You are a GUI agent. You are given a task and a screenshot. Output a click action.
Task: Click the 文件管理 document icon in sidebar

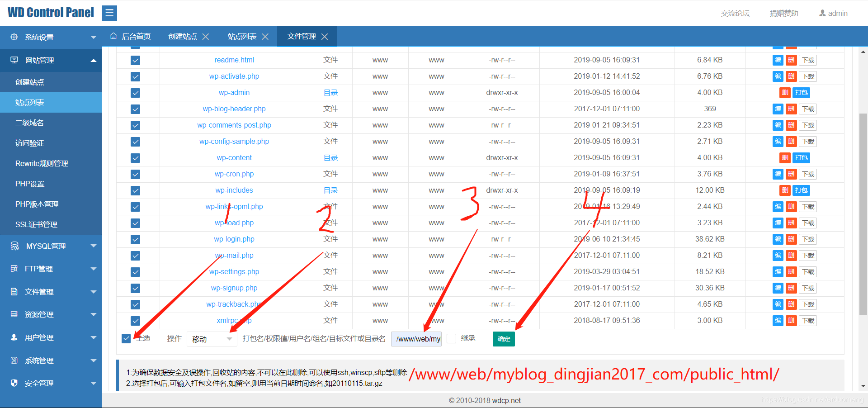click(14, 292)
